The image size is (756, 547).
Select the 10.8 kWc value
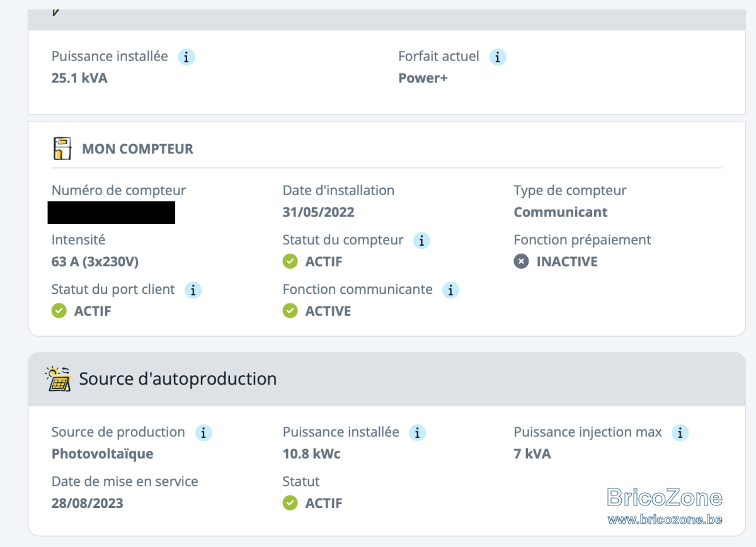311,454
